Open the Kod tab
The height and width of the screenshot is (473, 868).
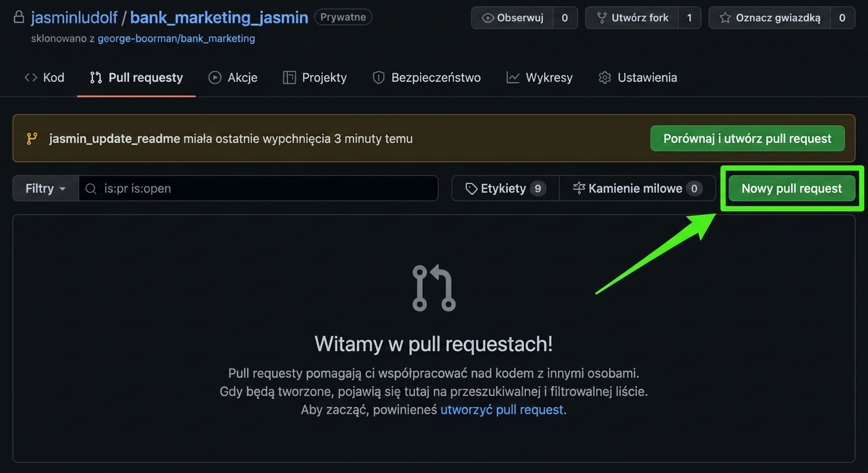coord(44,78)
